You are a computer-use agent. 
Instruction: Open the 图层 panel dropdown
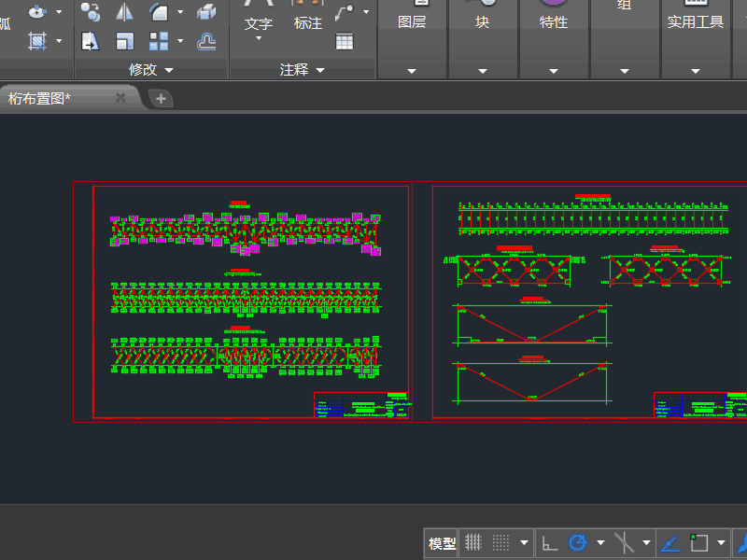[412, 70]
